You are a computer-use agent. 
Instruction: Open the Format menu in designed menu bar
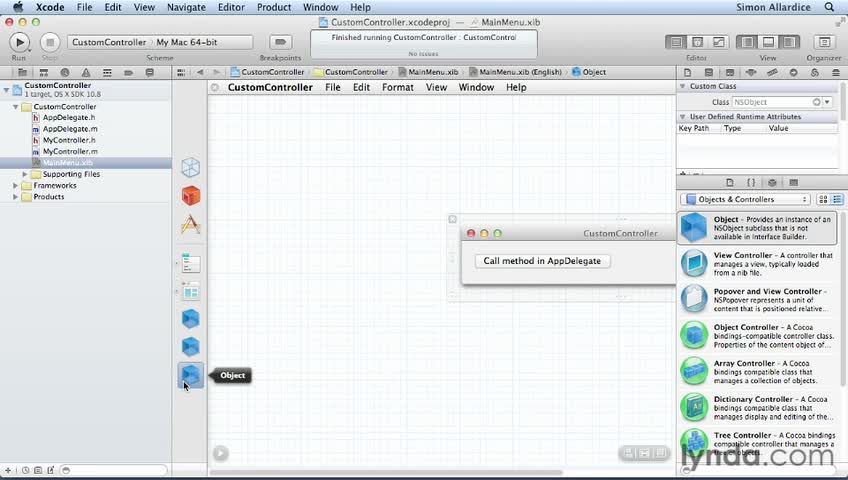coord(398,88)
